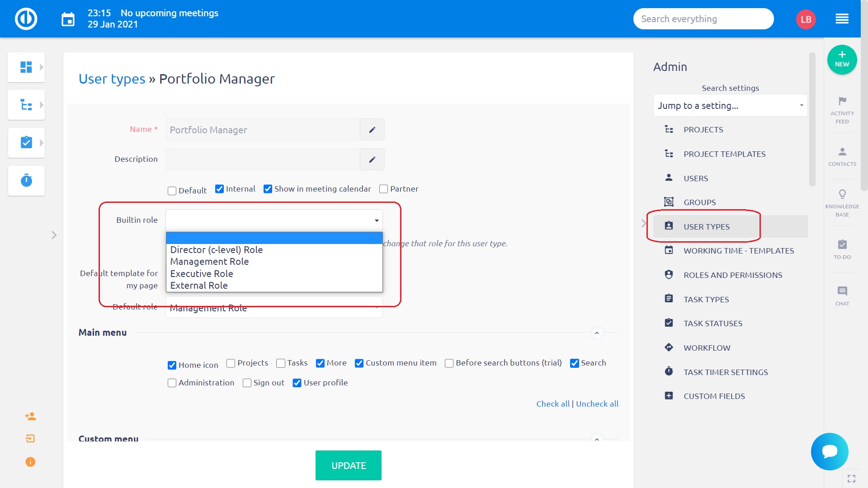Check Before search buttons (trial)
The width and height of the screenshot is (868, 488).
pos(449,363)
